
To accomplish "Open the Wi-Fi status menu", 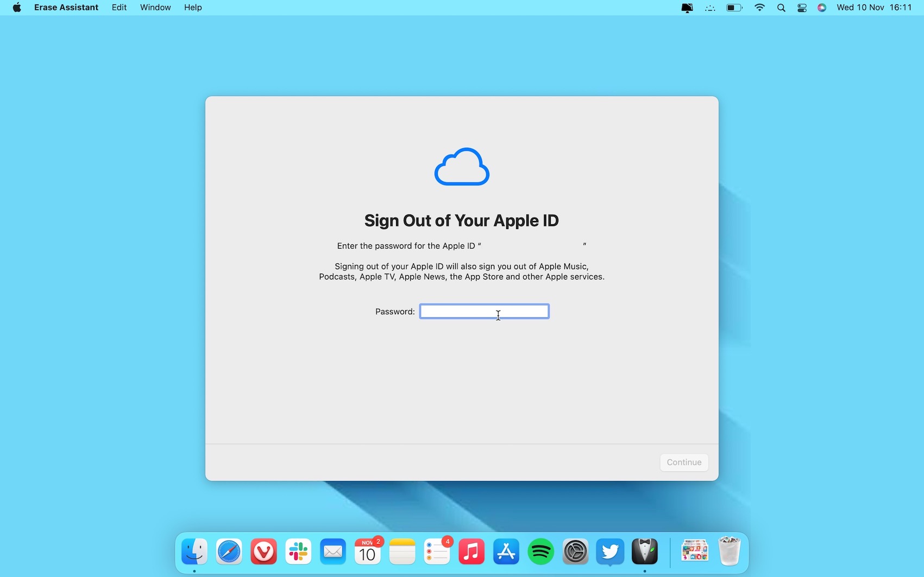I will tap(759, 8).
